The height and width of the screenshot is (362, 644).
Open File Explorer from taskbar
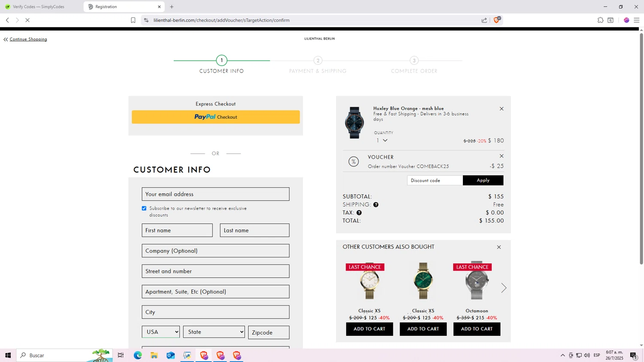(154, 355)
